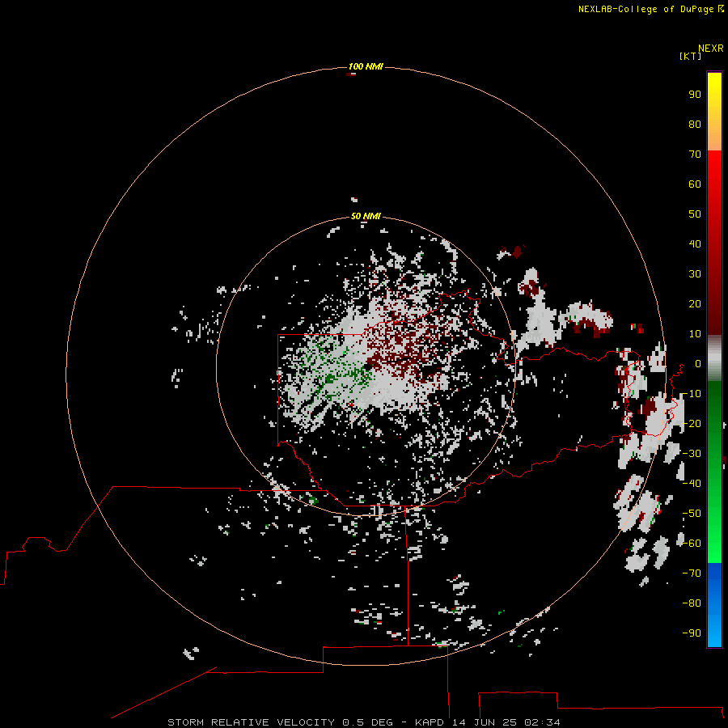Click the 40 value on velocity scale

(695, 243)
